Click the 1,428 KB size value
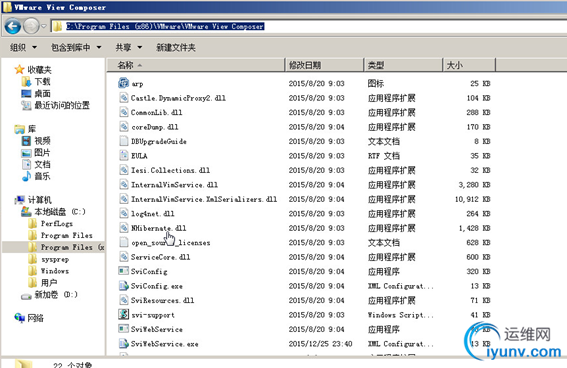This screenshot has height=368, width=567. (x=474, y=228)
